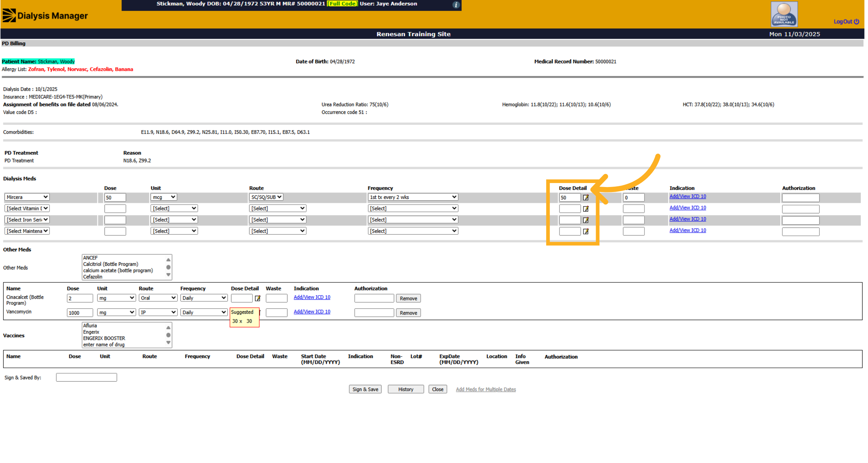Open Vancomycin route dropdown showing IP
Image resolution: width=868 pixels, height=463 pixels.
[158, 313]
